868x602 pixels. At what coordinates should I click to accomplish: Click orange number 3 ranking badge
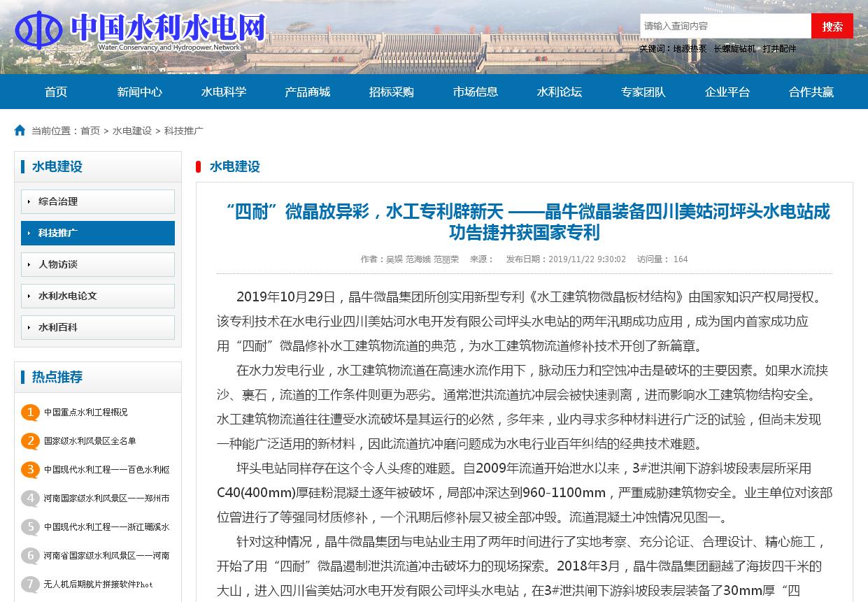point(30,470)
